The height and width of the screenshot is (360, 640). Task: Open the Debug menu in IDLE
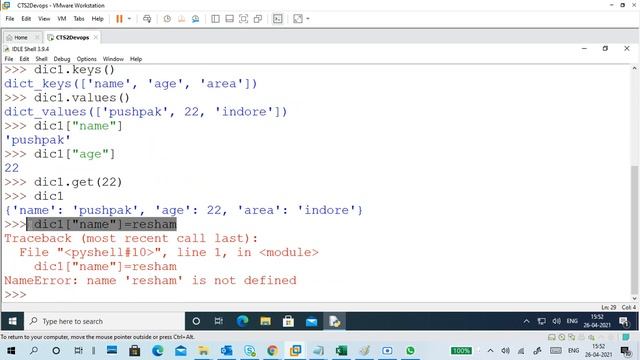[x=62, y=59]
